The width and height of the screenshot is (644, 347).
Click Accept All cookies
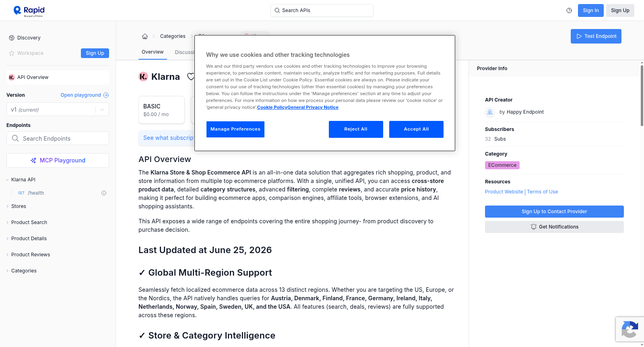tap(416, 129)
